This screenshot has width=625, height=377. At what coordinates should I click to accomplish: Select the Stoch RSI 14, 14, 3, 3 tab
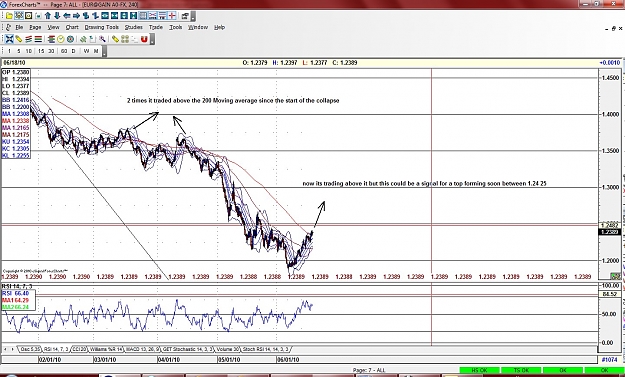point(266,349)
